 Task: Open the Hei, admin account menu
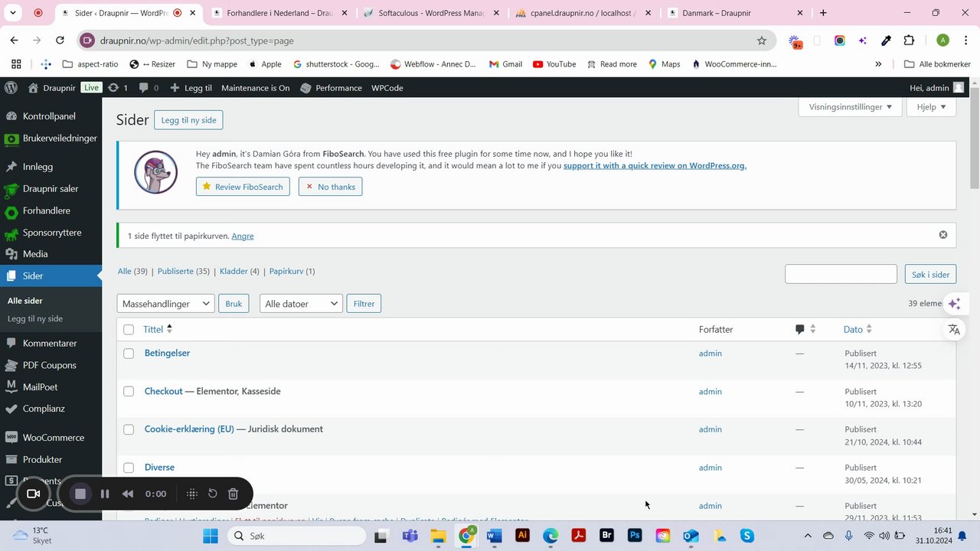point(937,88)
